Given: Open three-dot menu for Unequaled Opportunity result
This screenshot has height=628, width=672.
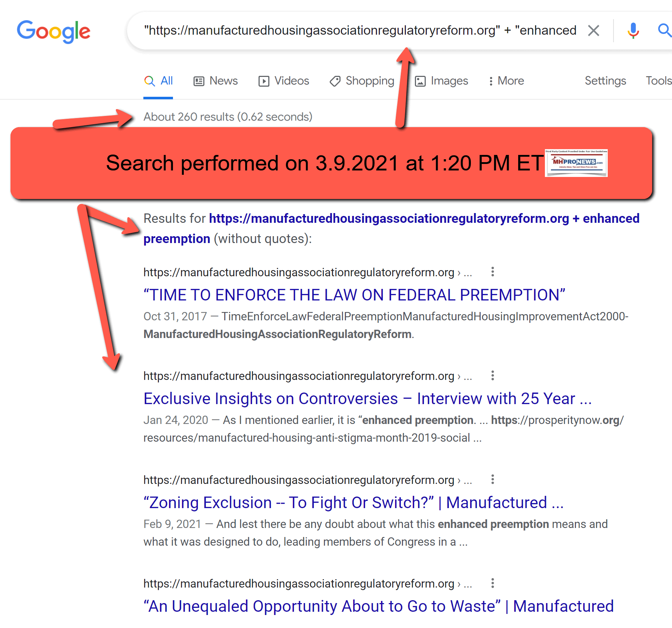Looking at the screenshot, I should point(493,583).
